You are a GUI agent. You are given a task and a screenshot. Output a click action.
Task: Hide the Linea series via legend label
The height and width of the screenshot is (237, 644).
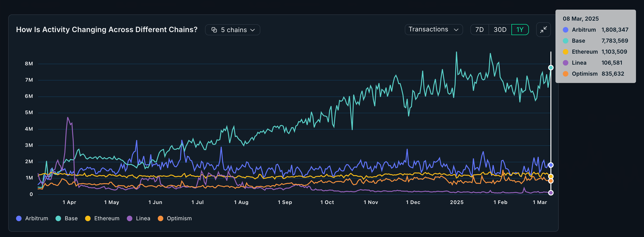(143, 218)
